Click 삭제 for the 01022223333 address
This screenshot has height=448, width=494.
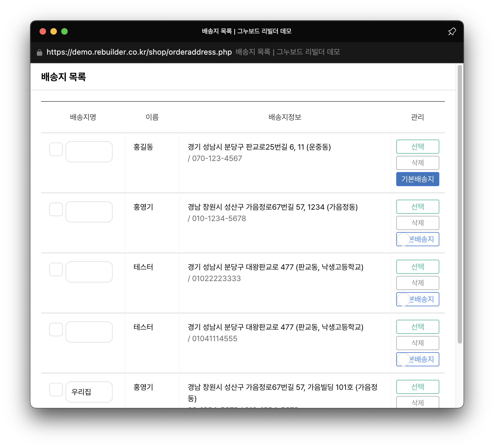pos(418,283)
